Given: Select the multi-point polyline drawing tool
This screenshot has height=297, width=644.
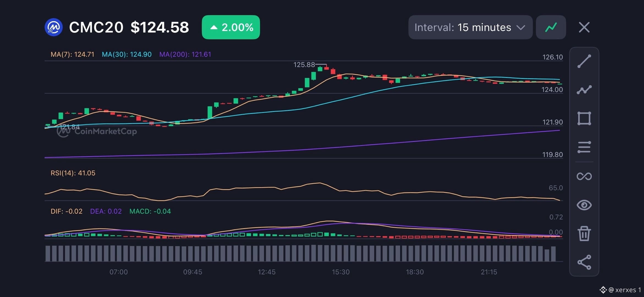Looking at the screenshot, I should click(x=584, y=90).
